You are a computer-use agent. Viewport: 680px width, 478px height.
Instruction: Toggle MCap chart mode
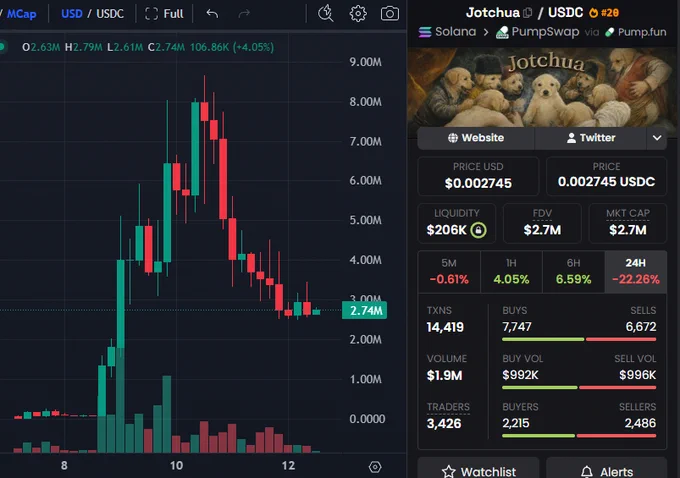21,14
